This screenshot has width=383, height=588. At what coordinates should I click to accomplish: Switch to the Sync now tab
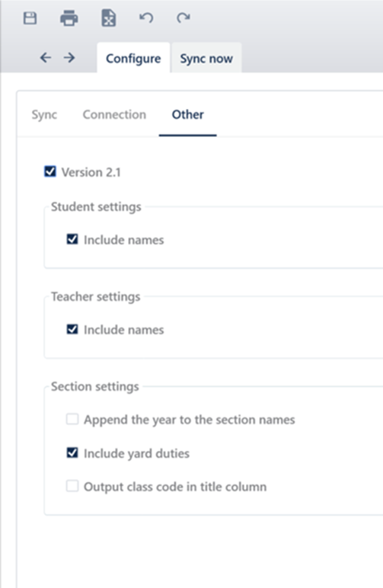(x=206, y=58)
